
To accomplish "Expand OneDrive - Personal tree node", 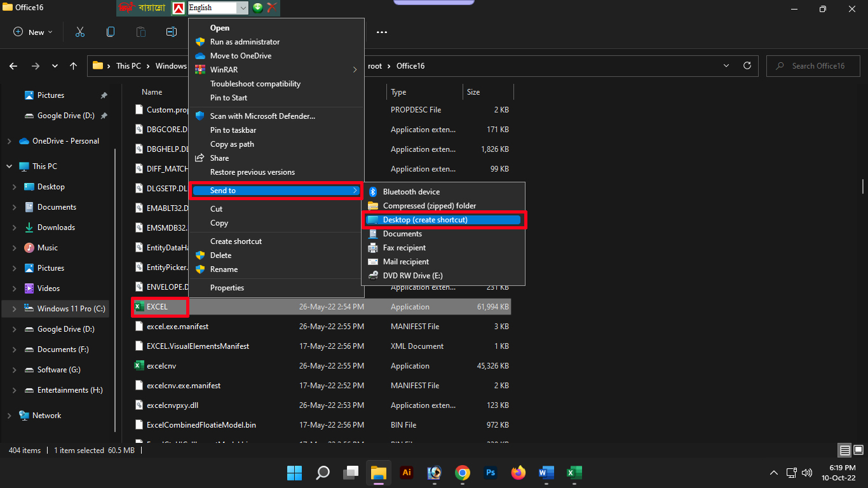I will point(10,141).
